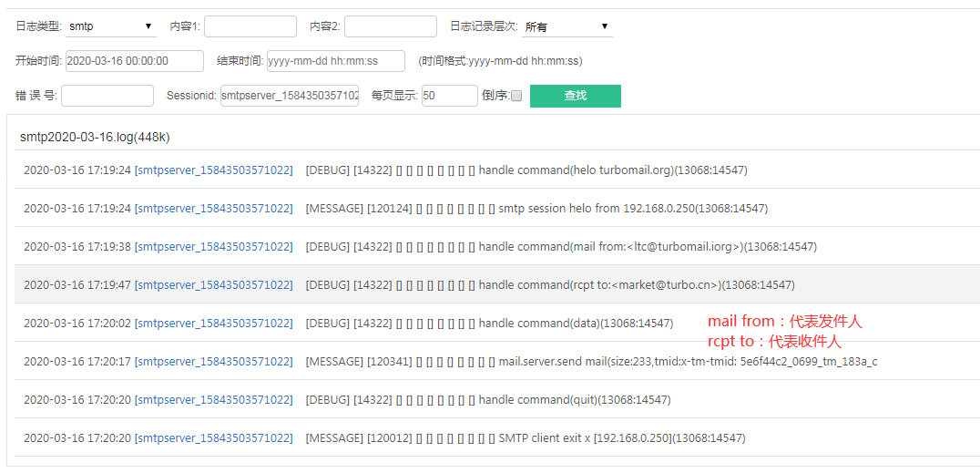
Task: Open session link in the handle command(data) row
Action: (x=214, y=324)
